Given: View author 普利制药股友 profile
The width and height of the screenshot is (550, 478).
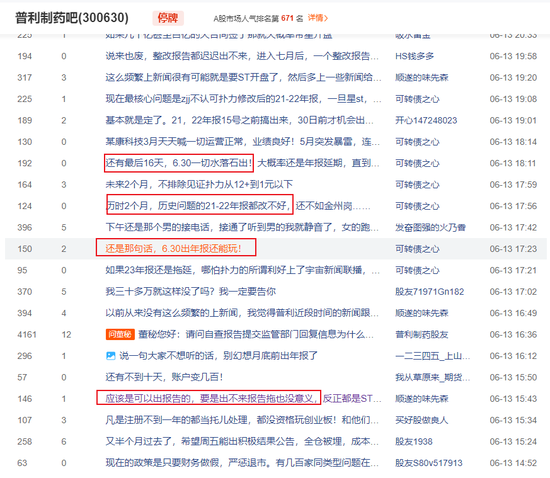Looking at the screenshot, I should [422, 334].
